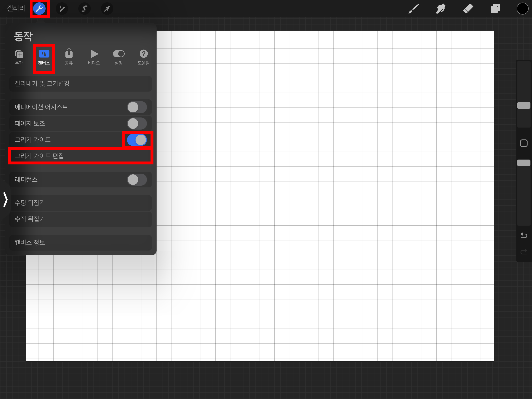Turn on the 레퍼런스 switch
This screenshot has width=532, height=399.
coord(137,179)
